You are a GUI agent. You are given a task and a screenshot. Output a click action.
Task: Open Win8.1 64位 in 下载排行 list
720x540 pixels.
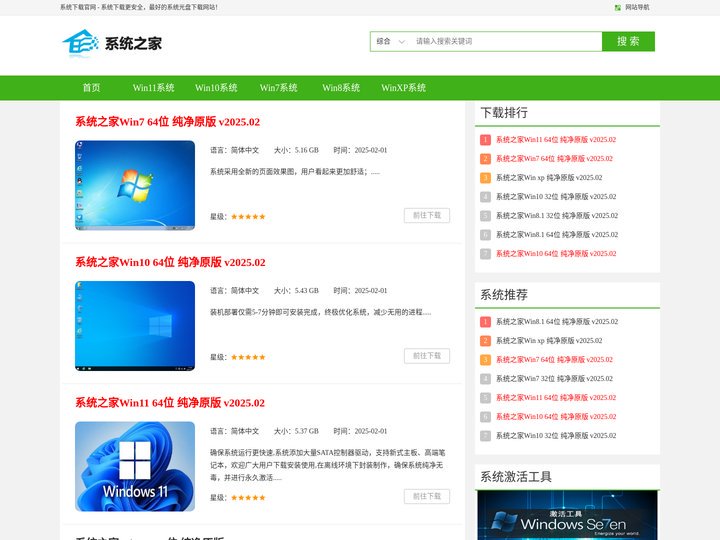557,235
